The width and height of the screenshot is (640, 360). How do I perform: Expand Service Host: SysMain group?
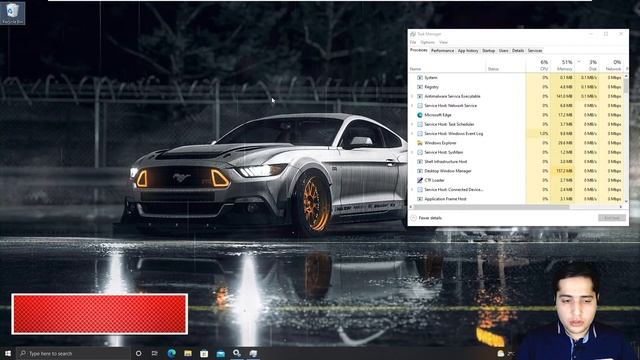[412, 152]
